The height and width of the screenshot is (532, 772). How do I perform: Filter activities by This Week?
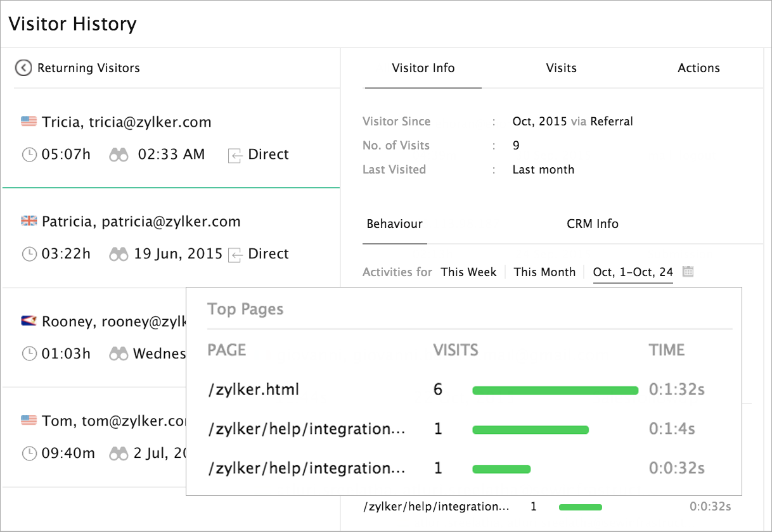[x=468, y=272]
